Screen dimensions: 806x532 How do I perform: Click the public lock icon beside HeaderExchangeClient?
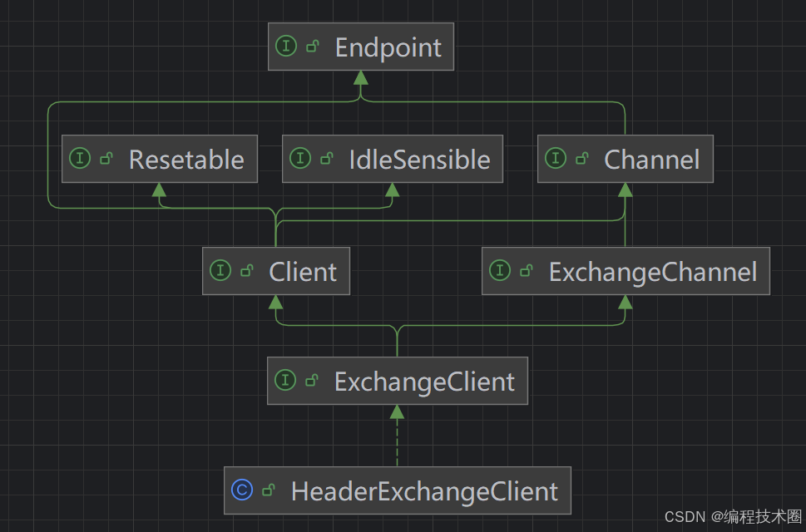click(269, 490)
